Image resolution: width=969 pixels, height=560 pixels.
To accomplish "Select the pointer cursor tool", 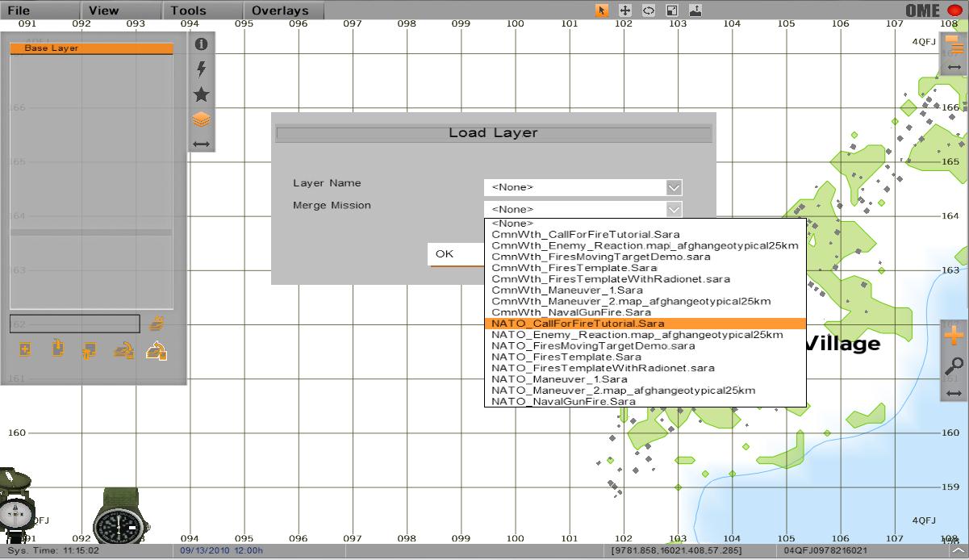I will click(601, 10).
